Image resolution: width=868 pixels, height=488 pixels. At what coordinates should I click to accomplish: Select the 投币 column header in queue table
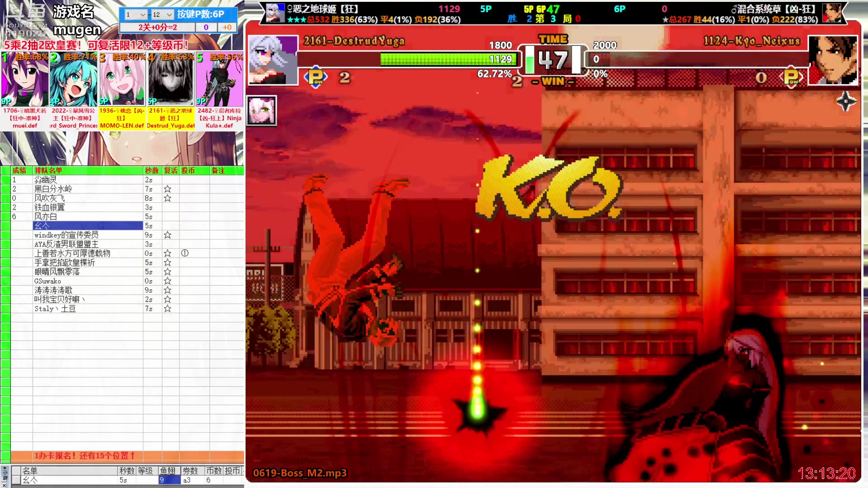(194, 170)
